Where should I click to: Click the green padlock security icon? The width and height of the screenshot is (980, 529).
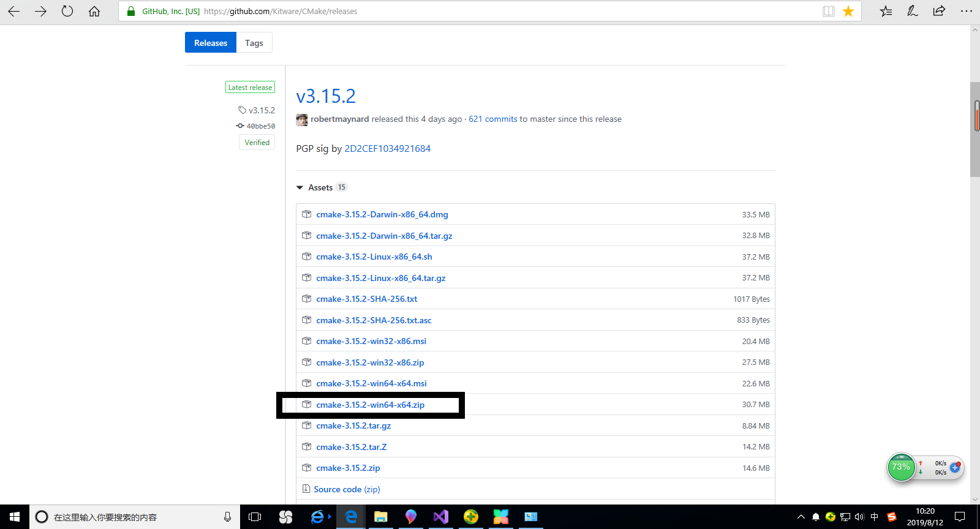[130, 11]
